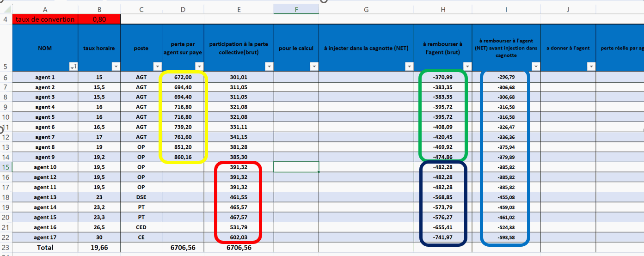The height and width of the screenshot is (256, 644).
Task: Expand the à injecter dans la cagnotte filter
Action: pos(409,67)
